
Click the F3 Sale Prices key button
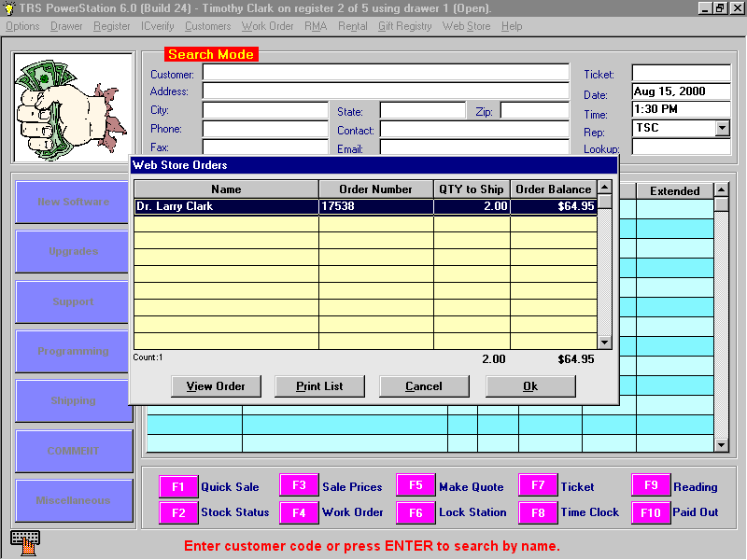coord(299,485)
